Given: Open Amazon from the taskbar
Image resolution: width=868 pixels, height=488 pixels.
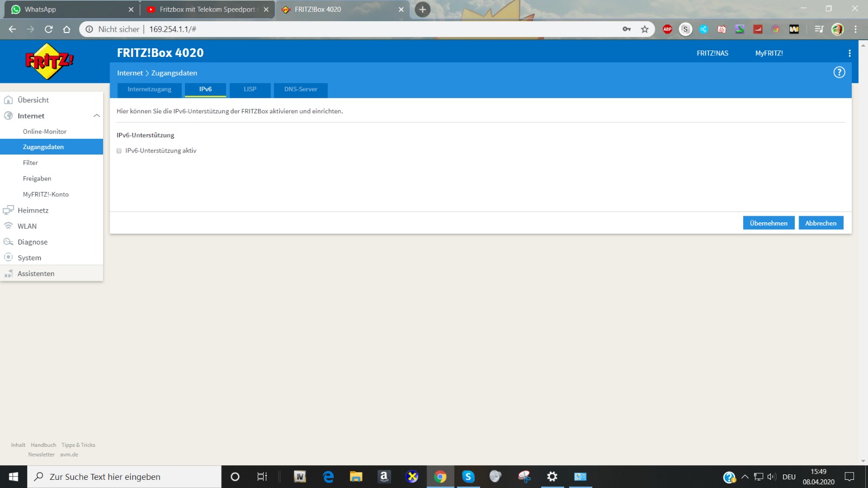Looking at the screenshot, I should tap(384, 477).
